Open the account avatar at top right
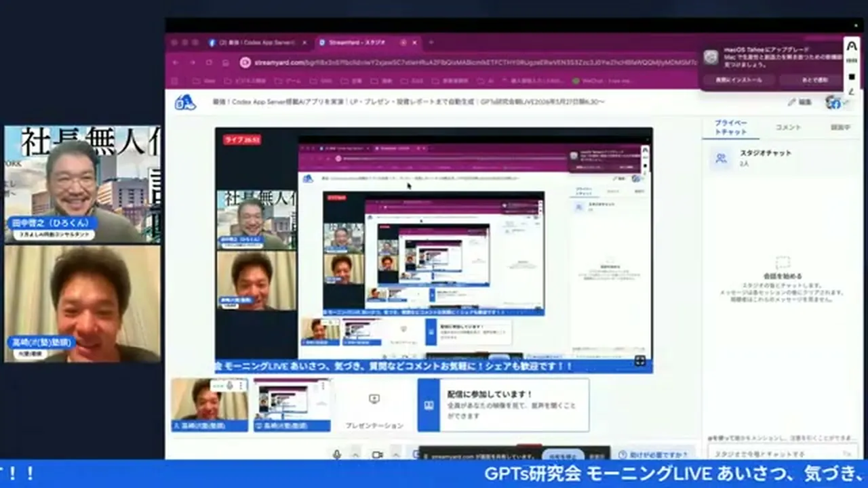Screen dimensions: 868x488 coord(833,102)
